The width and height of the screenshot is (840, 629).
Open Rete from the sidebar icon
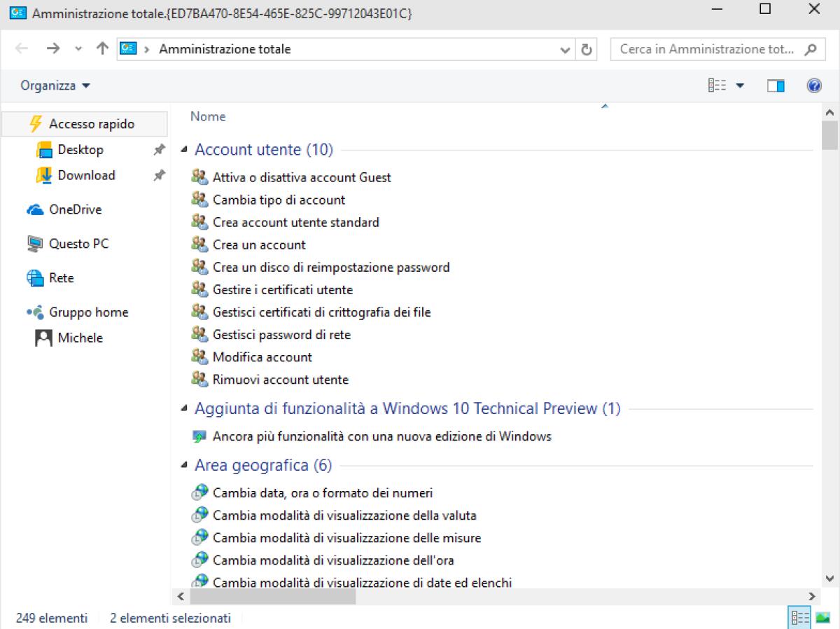point(34,278)
